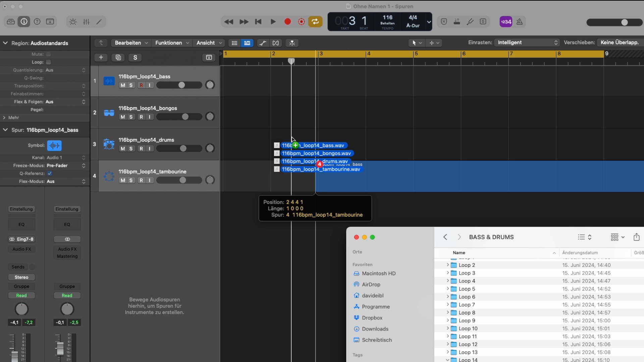Start playback with Play button
Screen dimensions: 644x362
pos(273,22)
